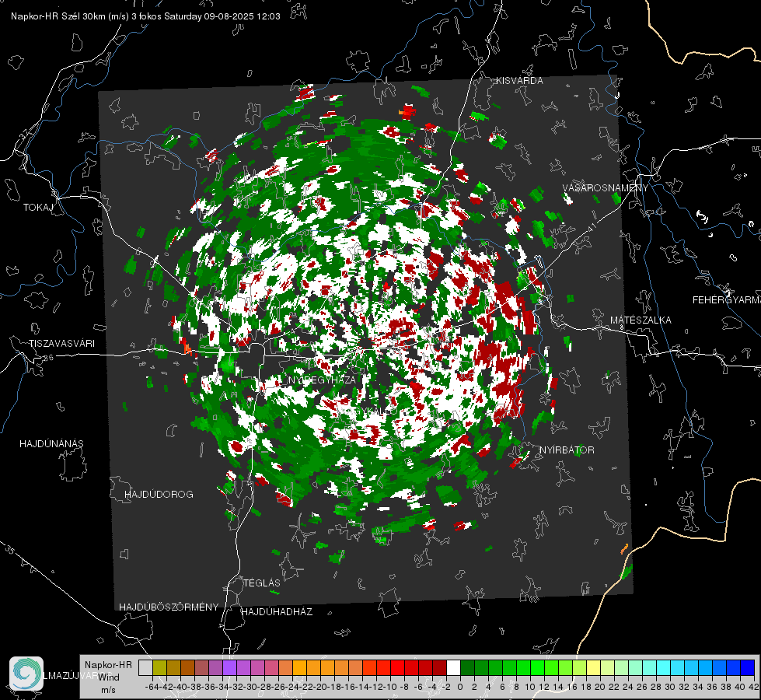Select the pale yellow swatch between 18 and 20
The image size is (761, 700).
pos(593,667)
